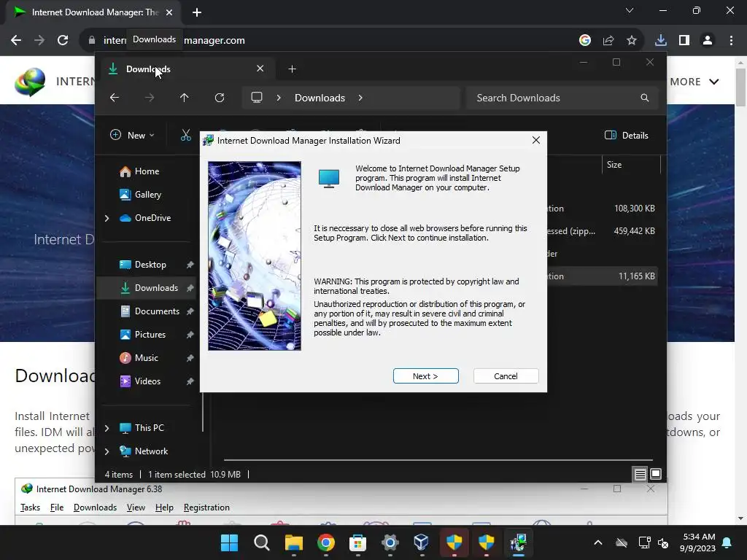
Task: Open Gallery in File Explorer sidebar
Action: point(146,194)
